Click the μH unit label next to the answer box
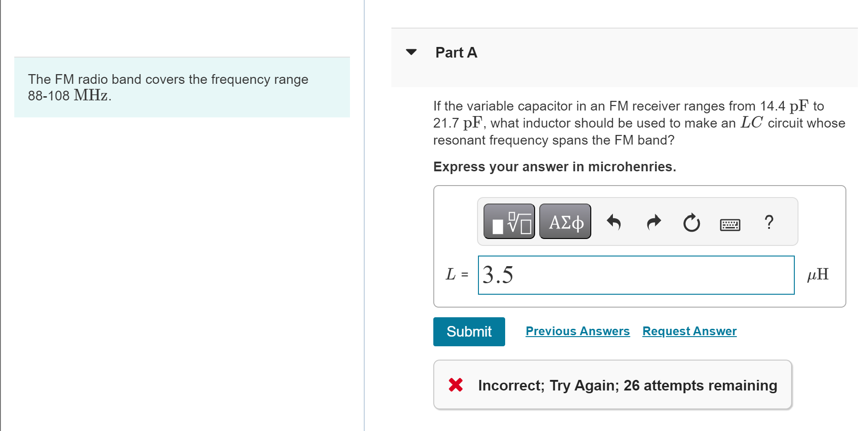This screenshot has height=431, width=868. point(818,274)
